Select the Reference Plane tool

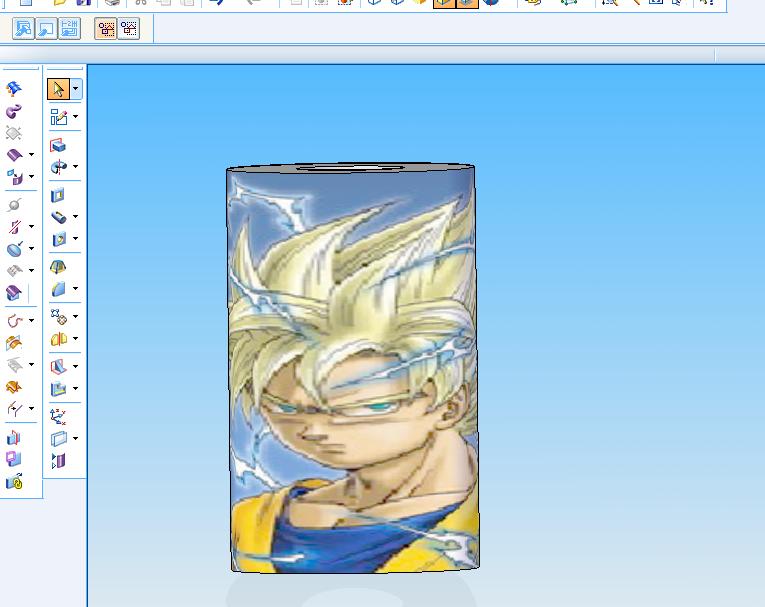point(59,439)
